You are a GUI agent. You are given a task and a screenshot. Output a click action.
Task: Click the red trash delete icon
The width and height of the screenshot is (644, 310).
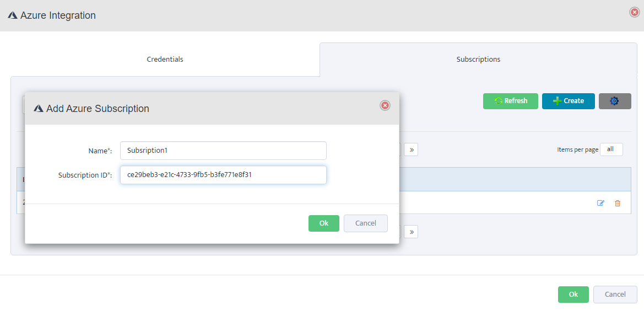point(617,203)
